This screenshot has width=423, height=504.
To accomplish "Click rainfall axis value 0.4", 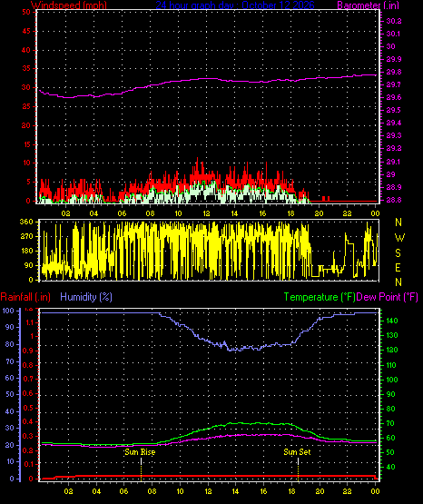I will 28,421.
